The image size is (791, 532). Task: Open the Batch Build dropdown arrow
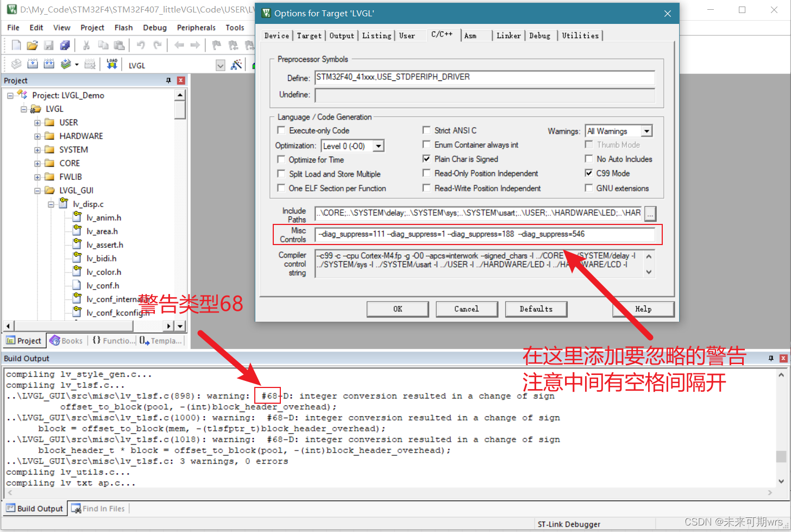pyautogui.click(x=77, y=65)
